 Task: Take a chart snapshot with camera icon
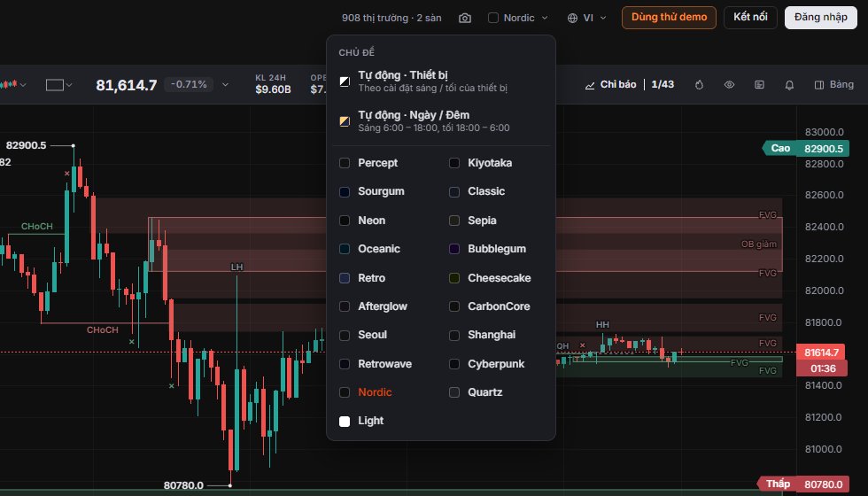click(x=465, y=19)
